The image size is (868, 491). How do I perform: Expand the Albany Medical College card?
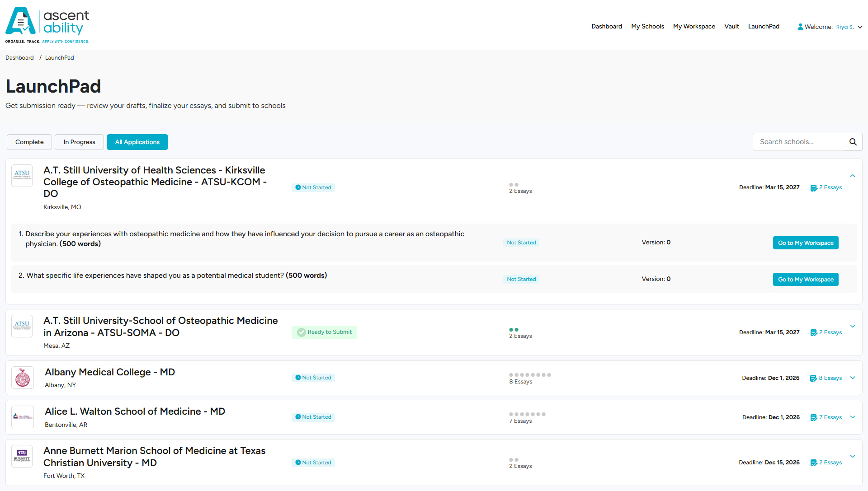[853, 378]
